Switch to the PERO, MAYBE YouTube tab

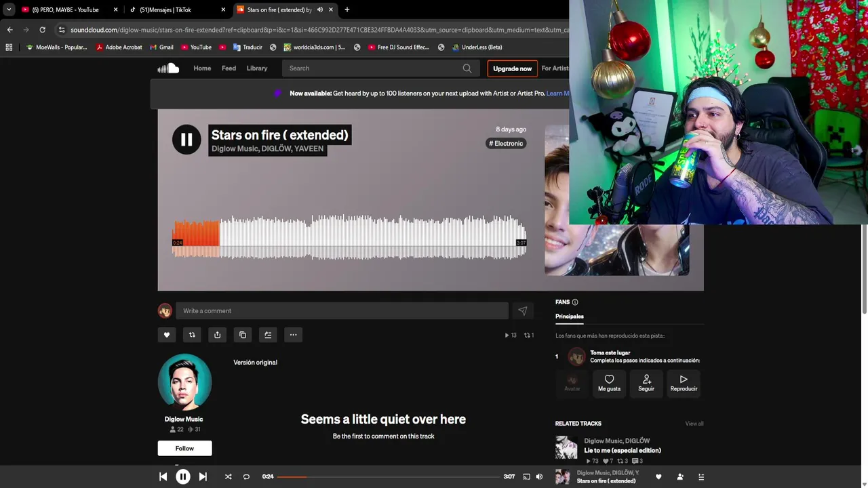tap(65, 9)
